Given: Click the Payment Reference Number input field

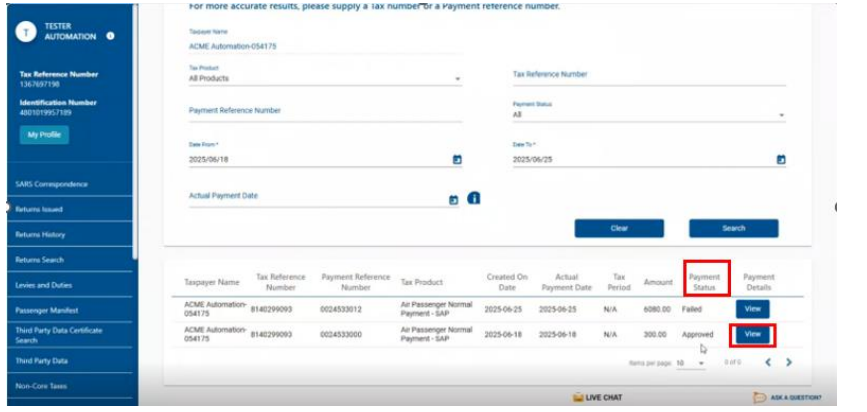Looking at the screenshot, I should [x=325, y=111].
